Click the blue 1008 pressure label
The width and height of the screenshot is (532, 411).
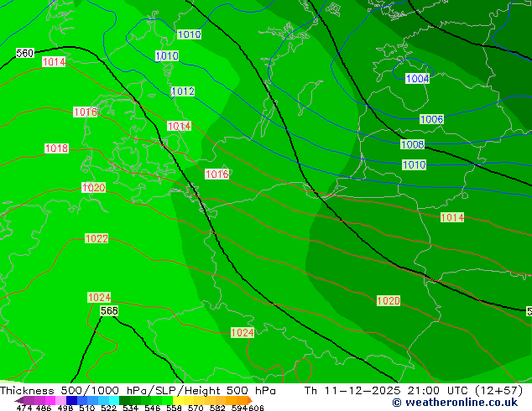[x=412, y=144]
